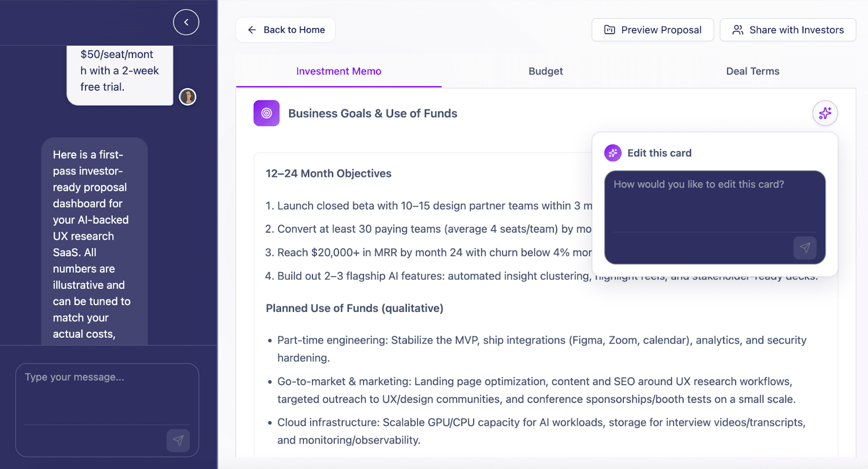Open the Budget tab
Viewport: 868px width, 469px height.
[546, 71]
